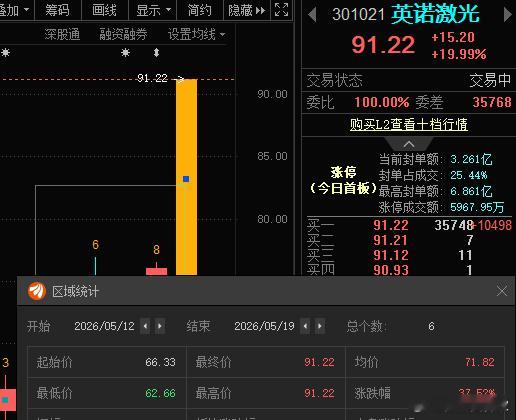The width and height of the screenshot is (516, 420).
Task: Step start date 2026/05/12 backward
Action: coord(145,326)
